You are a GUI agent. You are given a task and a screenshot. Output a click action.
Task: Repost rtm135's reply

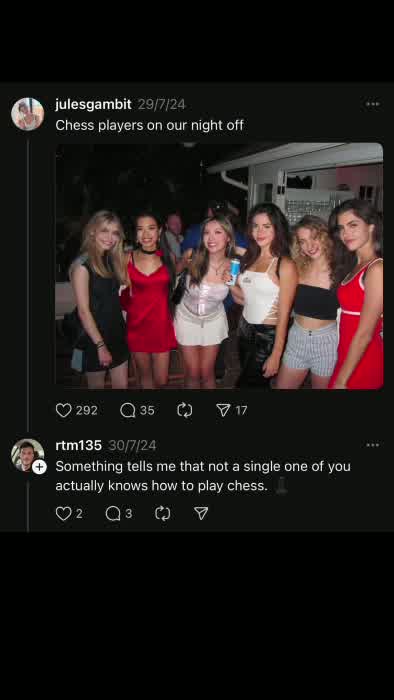pyautogui.click(x=162, y=514)
